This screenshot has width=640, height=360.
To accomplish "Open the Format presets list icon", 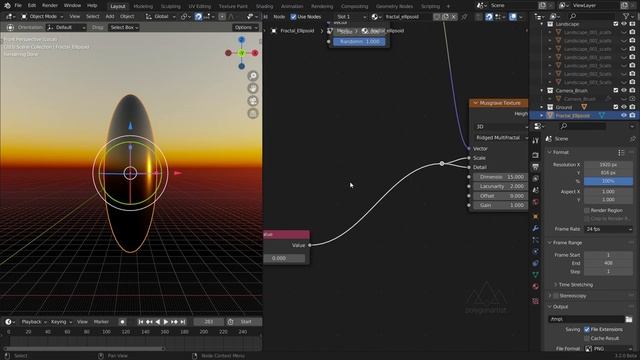I will click(621, 152).
